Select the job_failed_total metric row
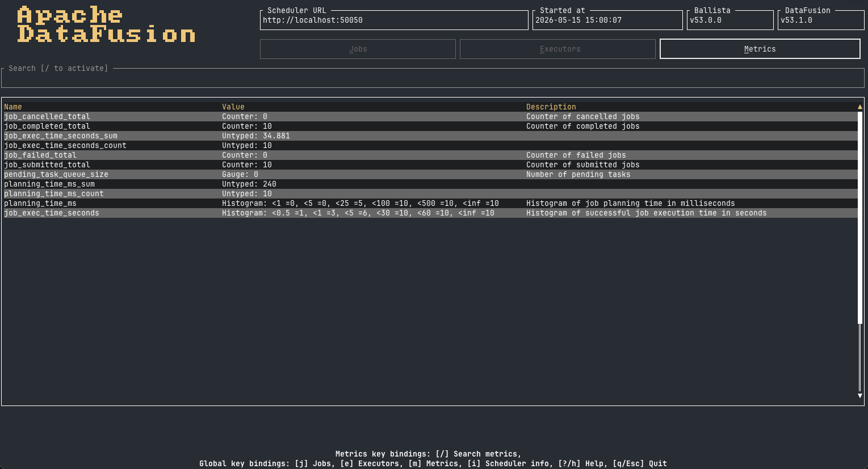 click(430, 155)
